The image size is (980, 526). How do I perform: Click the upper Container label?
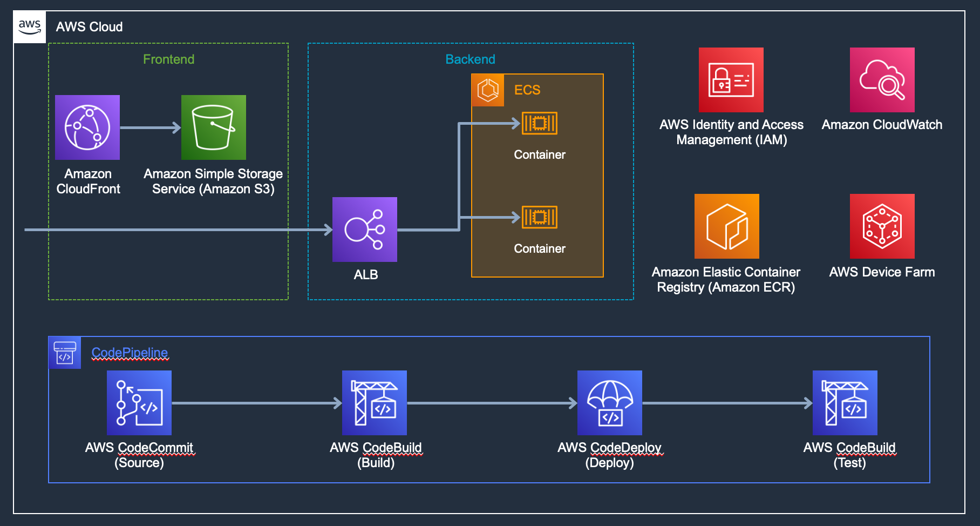point(540,155)
